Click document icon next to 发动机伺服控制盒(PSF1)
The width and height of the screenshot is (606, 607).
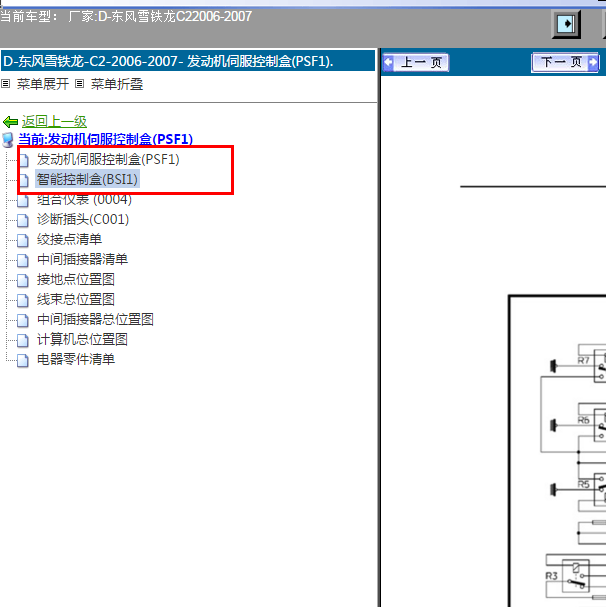click(23, 160)
